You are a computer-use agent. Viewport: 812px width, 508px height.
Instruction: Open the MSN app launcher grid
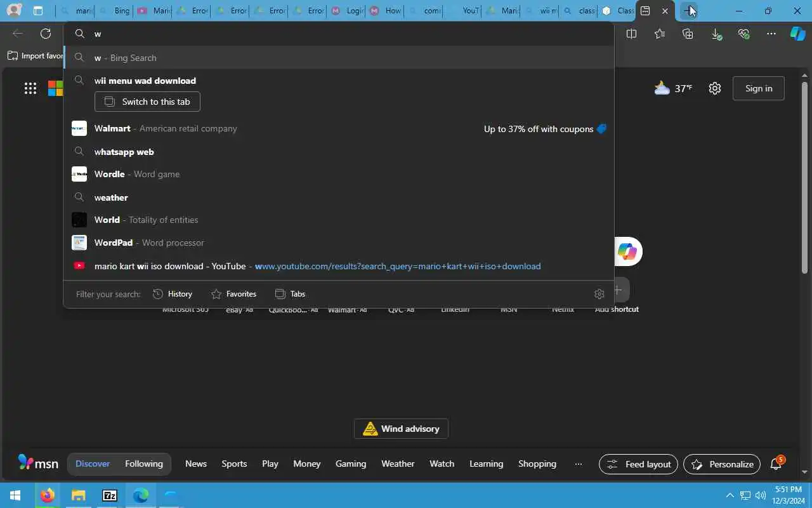(x=30, y=88)
